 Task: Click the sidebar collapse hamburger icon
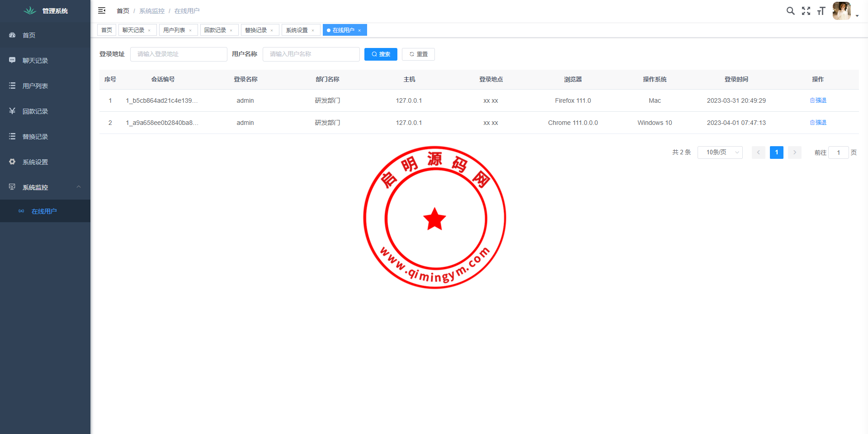(102, 10)
